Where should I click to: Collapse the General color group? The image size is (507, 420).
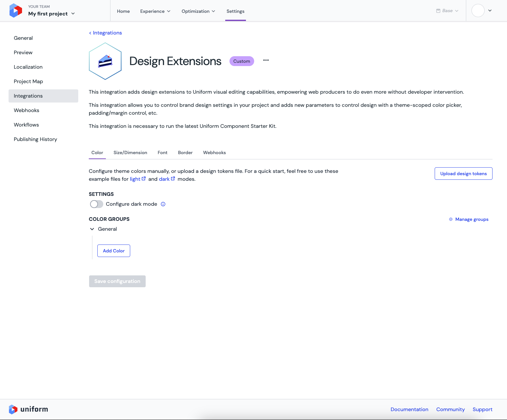pos(92,229)
